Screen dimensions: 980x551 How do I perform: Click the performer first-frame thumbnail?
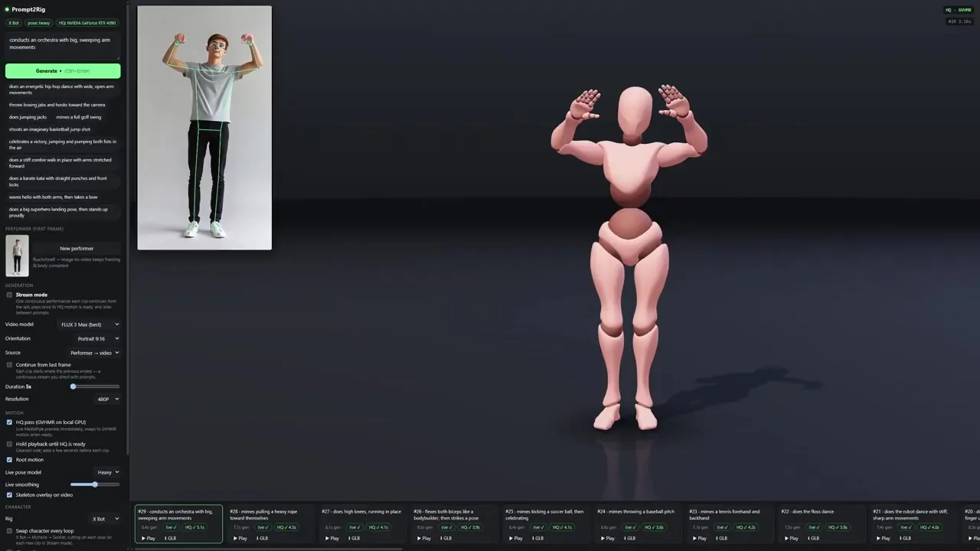[17, 256]
